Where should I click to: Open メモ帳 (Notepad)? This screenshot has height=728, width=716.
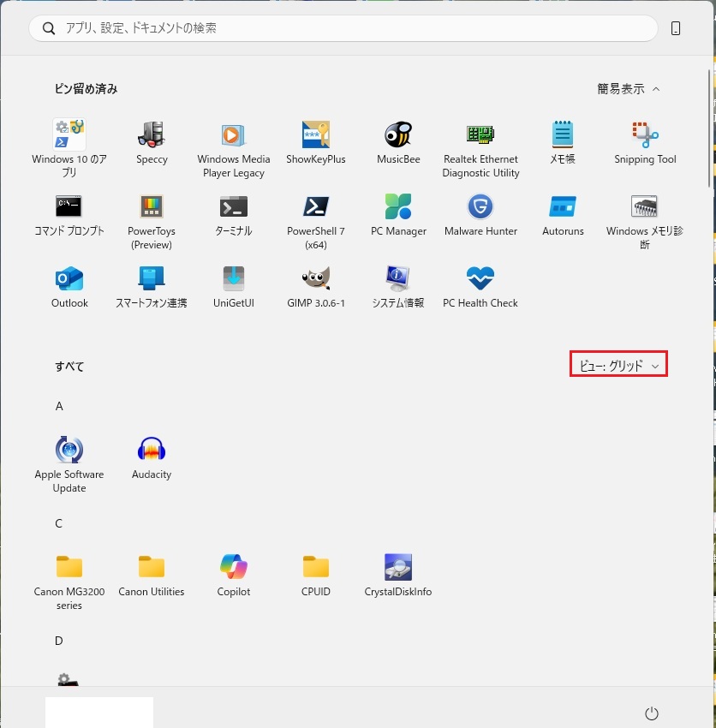coord(563,142)
